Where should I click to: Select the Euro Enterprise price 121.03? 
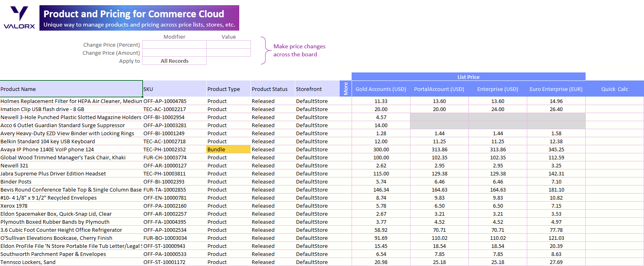(556, 238)
